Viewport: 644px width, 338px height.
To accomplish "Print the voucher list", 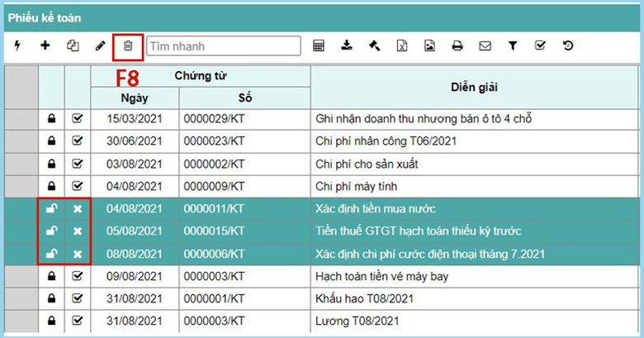I will coord(457,46).
